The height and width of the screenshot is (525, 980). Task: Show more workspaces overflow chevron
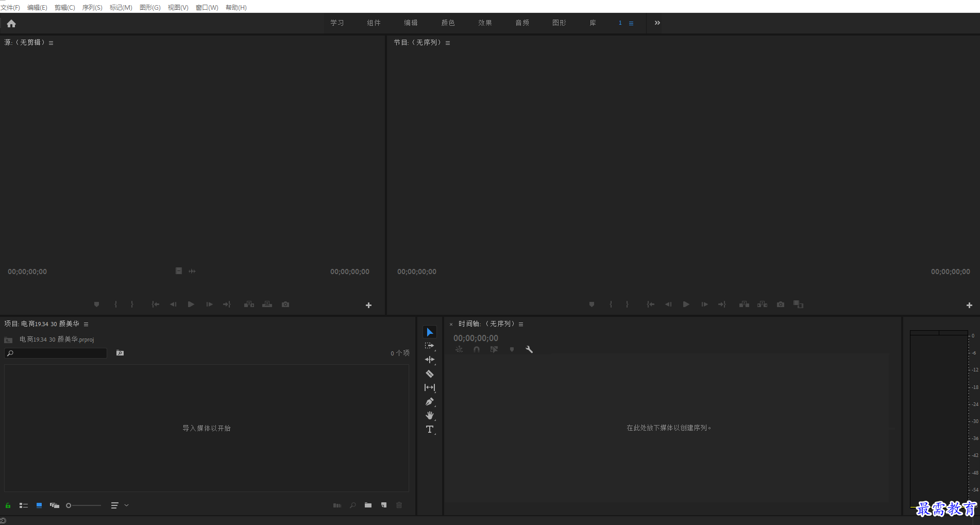coord(657,23)
